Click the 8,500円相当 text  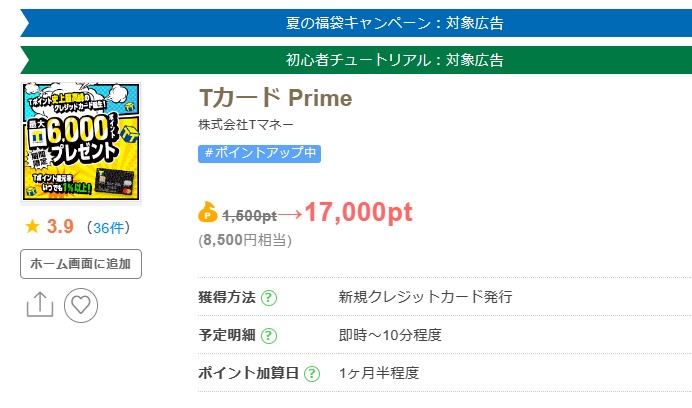pyautogui.click(x=245, y=240)
